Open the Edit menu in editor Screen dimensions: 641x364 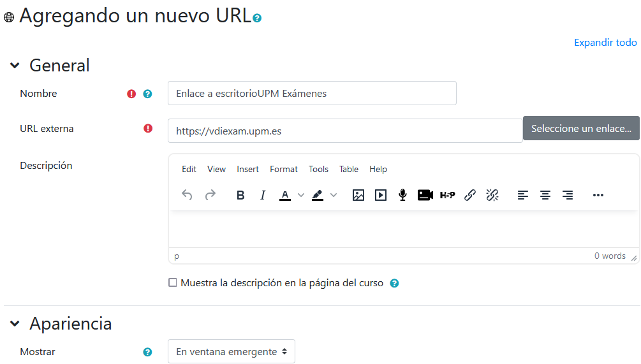[x=189, y=169]
